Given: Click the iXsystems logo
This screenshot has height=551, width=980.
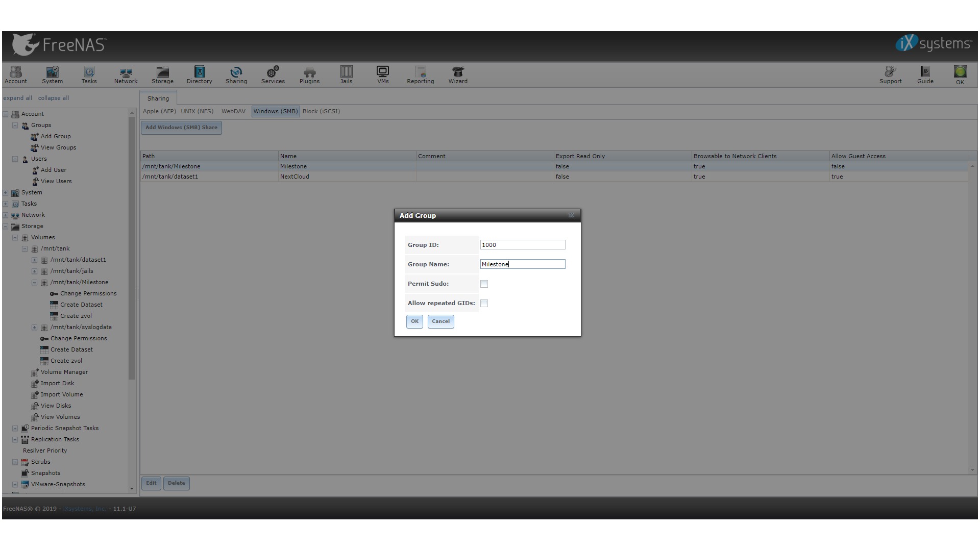Looking at the screenshot, I should point(934,44).
